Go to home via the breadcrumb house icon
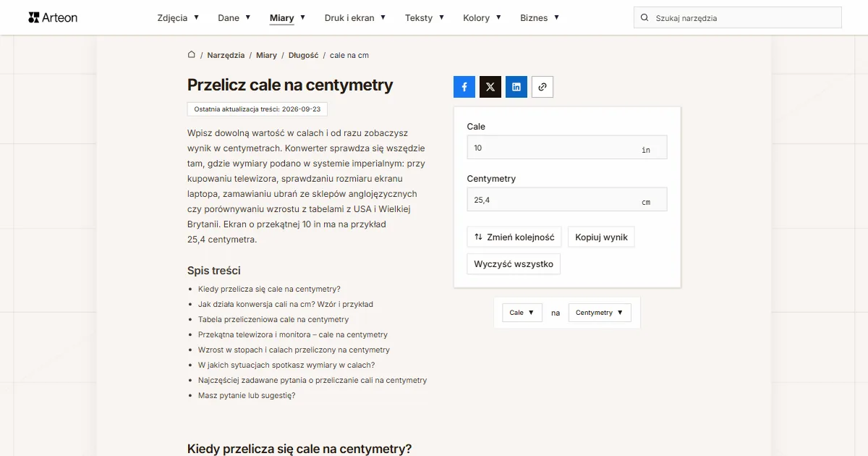Viewport: 868px width, 456px height. 192,55
